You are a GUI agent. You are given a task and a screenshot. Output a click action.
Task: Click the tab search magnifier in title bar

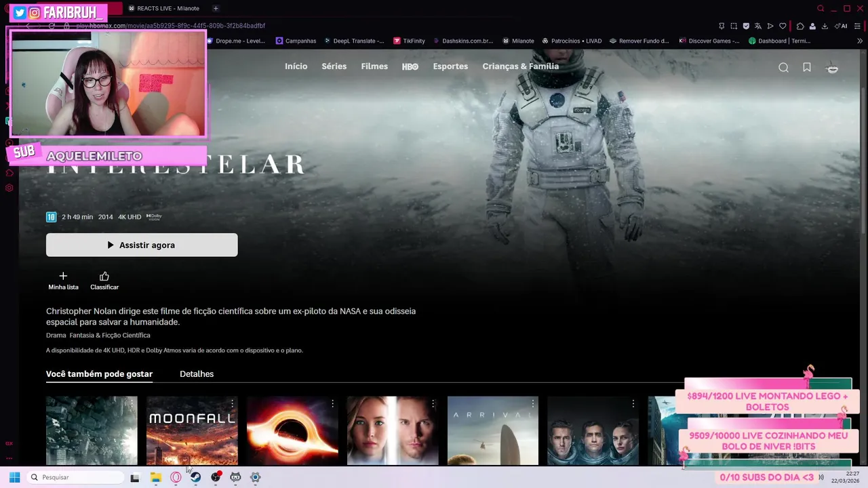[821, 8]
